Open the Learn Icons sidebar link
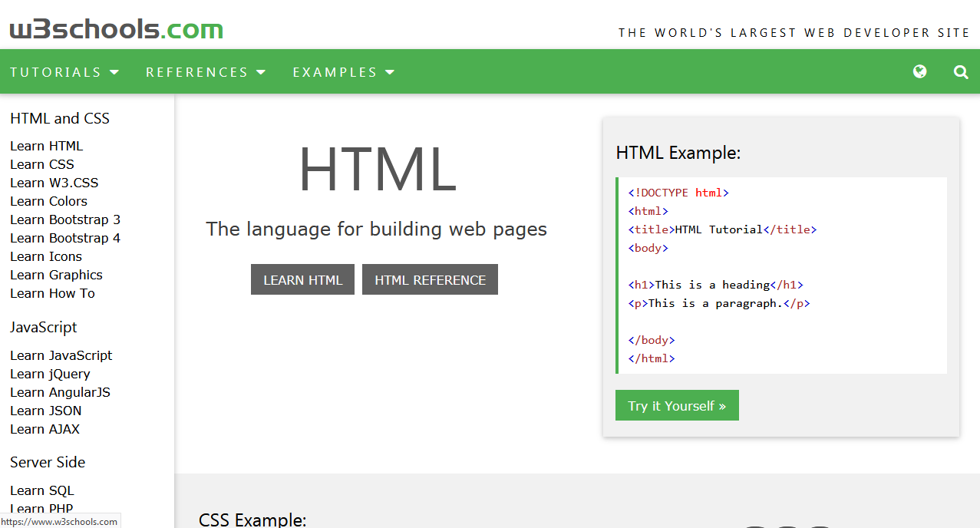980x528 pixels. 46,256
